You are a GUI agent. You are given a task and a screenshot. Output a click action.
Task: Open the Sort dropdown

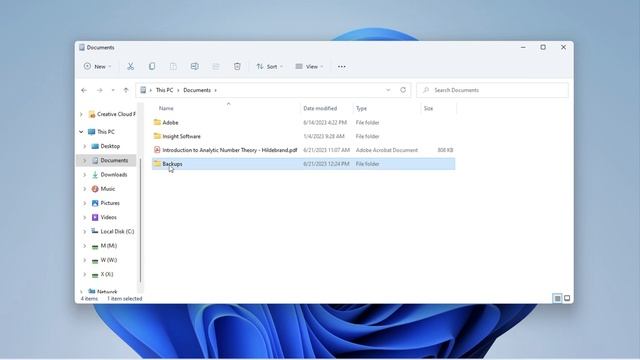pos(269,67)
